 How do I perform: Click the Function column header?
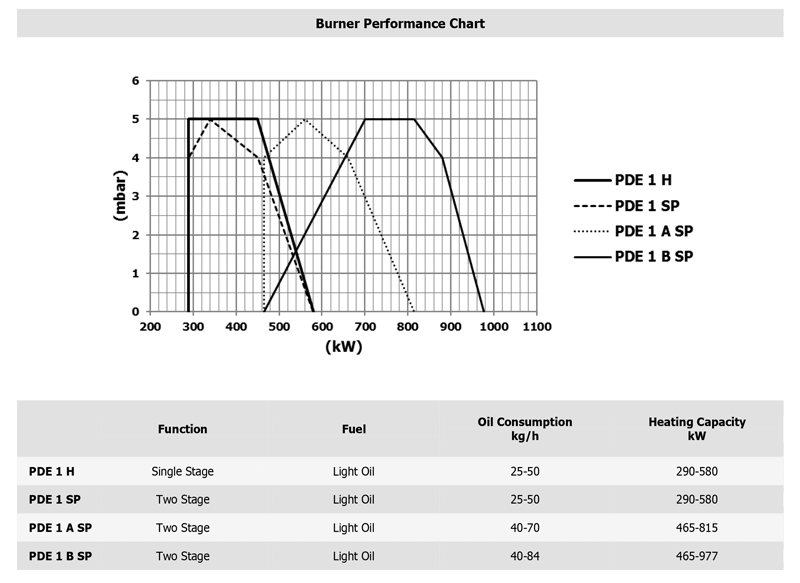click(183, 429)
